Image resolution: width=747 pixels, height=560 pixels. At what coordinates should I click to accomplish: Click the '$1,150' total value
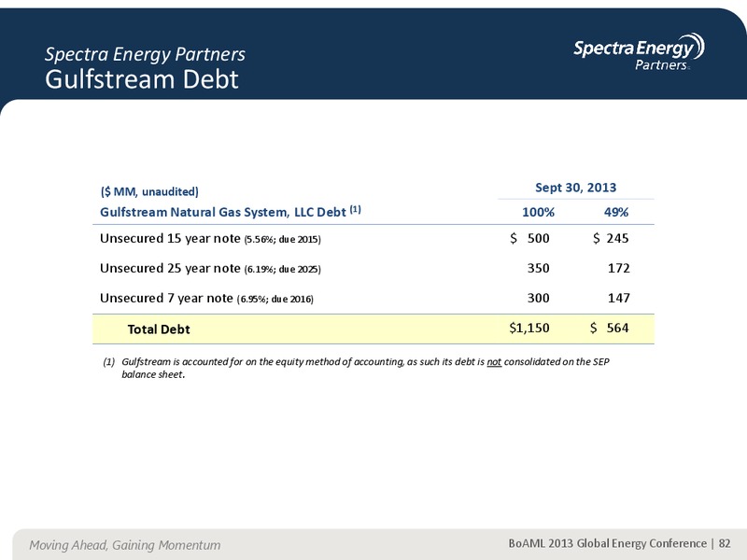tap(529, 328)
